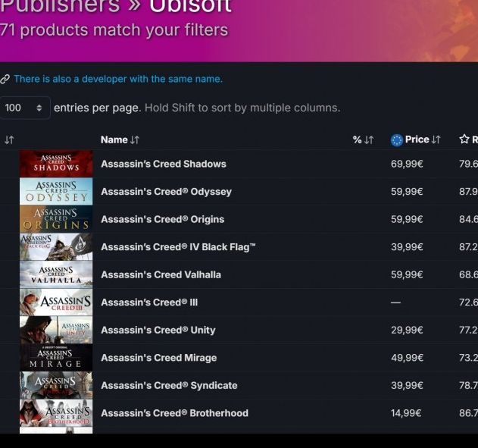Click the EU flag currency icon
Viewport: 478px width, 448px height.
pyautogui.click(x=396, y=139)
